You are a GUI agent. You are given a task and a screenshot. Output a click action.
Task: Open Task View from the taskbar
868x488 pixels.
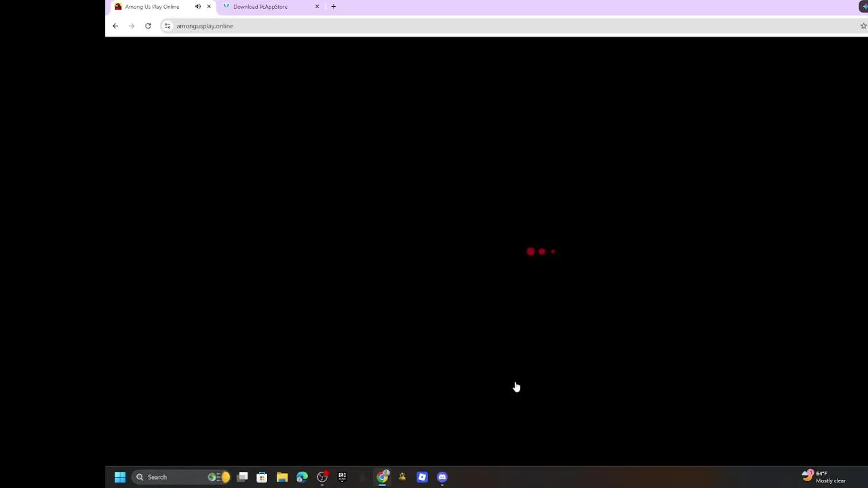pos(242,477)
